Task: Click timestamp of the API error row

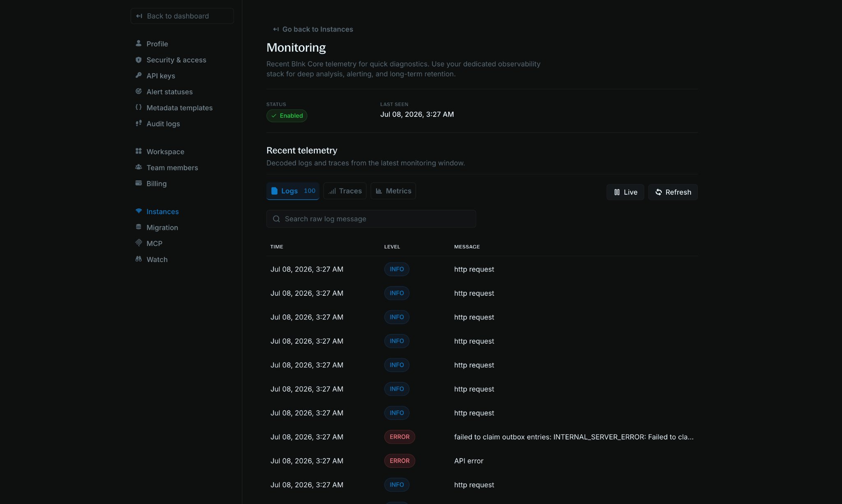Action: click(x=307, y=461)
